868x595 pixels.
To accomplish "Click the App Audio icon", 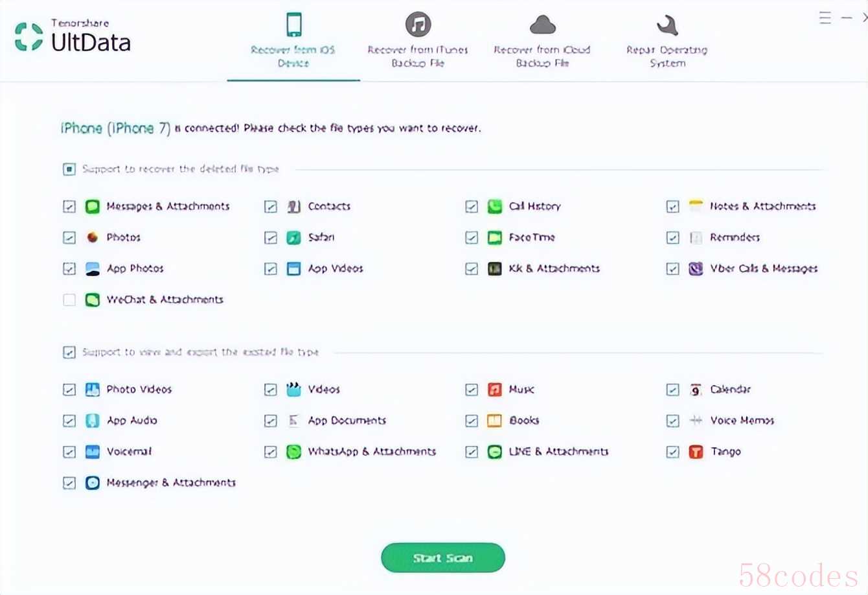I will point(93,421).
